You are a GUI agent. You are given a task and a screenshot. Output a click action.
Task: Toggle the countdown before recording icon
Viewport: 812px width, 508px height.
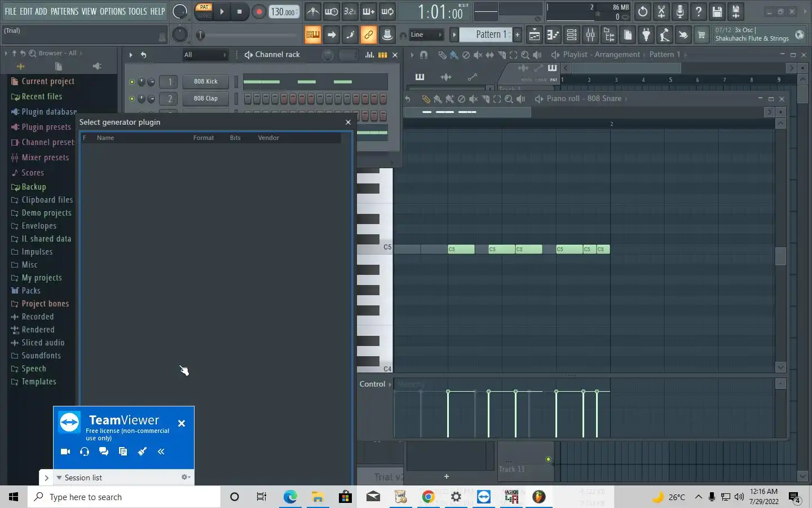tap(350, 11)
